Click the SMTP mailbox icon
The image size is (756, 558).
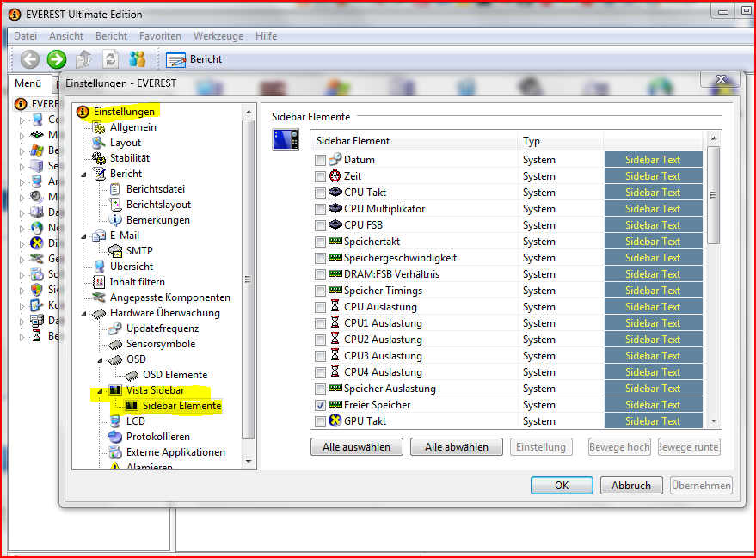pos(114,251)
